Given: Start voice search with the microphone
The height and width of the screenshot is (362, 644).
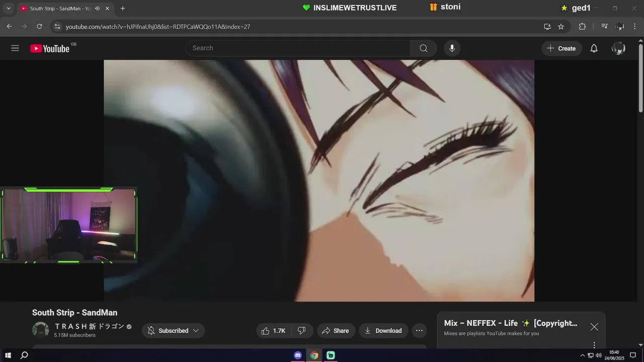Looking at the screenshot, I should [x=452, y=48].
